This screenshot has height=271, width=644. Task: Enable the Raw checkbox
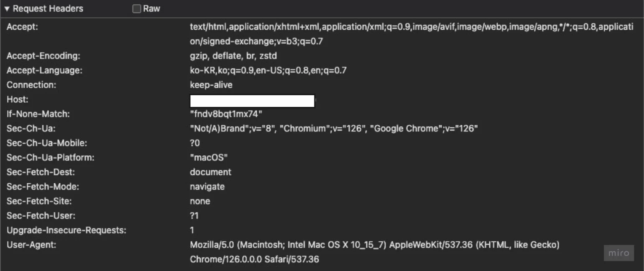[x=137, y=9]
